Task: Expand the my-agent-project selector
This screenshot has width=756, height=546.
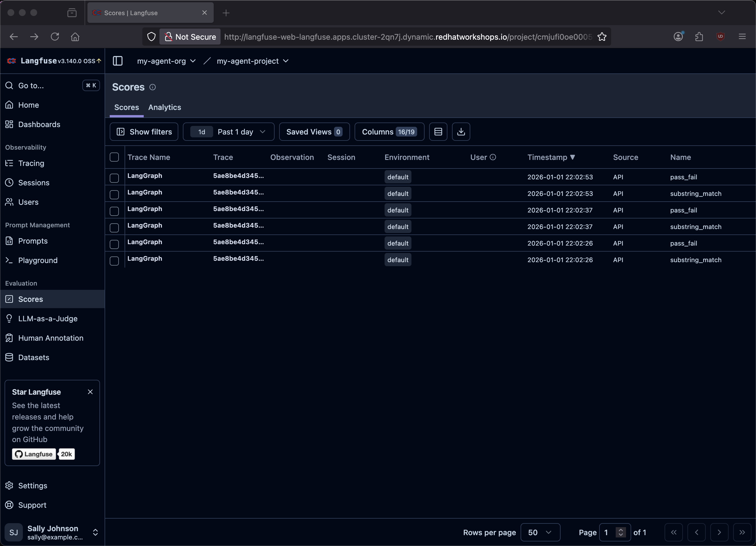Action: [252, 61]
